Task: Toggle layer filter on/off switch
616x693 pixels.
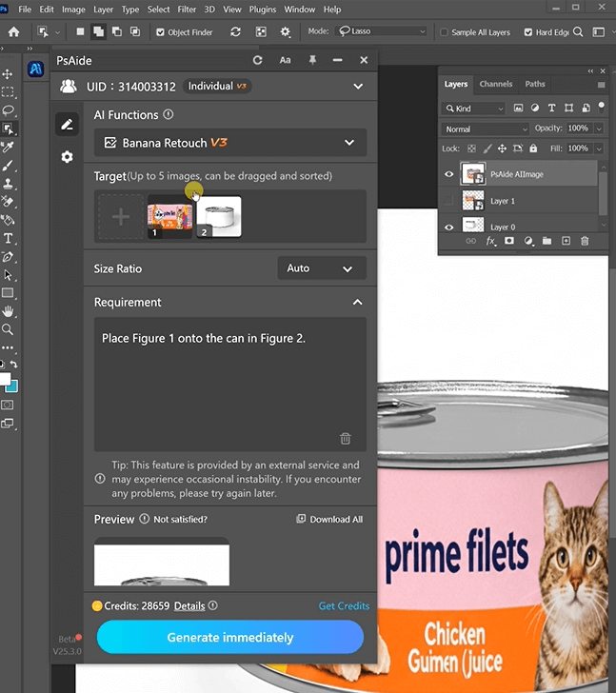Action: point(601,106)
